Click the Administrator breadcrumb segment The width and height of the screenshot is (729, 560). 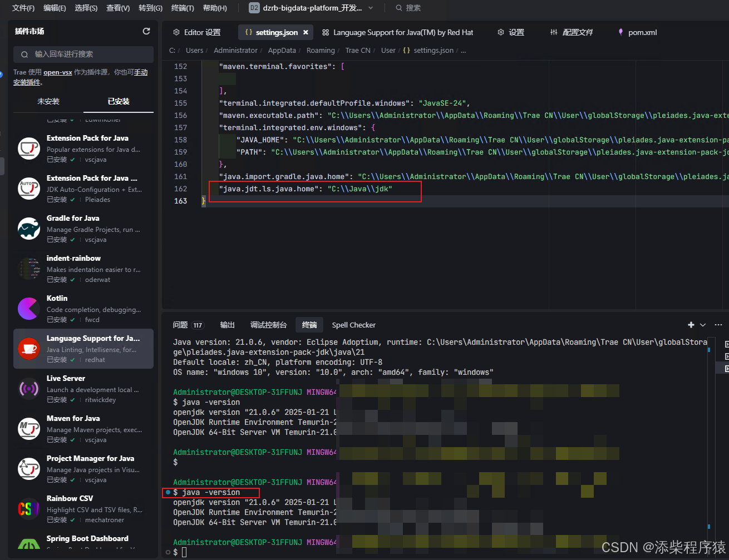pyautogui.click(x=235, y=50)
